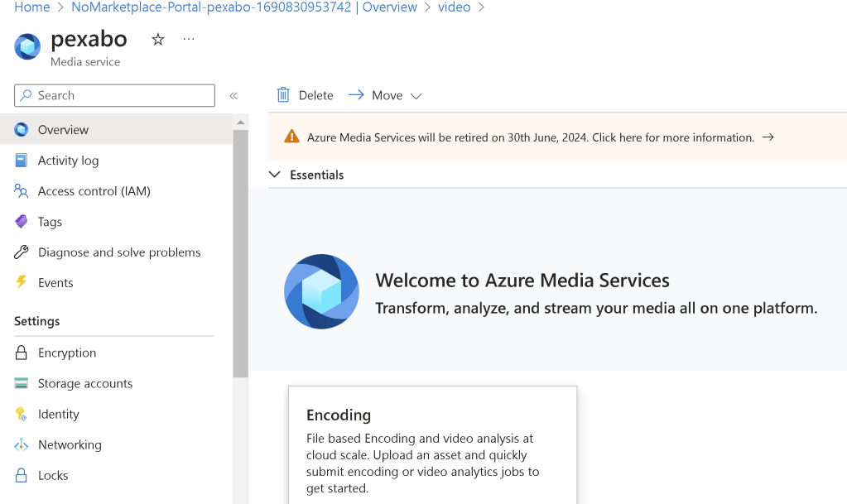This screenshot has height=504, width=847.
Task: Click the trash can Delete icon
Action: 283,95
